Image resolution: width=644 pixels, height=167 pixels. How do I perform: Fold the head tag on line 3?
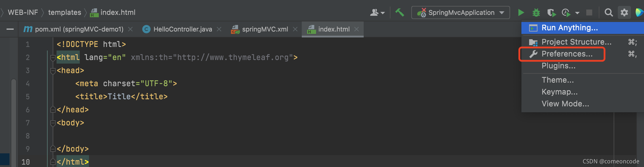pos(53,70)
